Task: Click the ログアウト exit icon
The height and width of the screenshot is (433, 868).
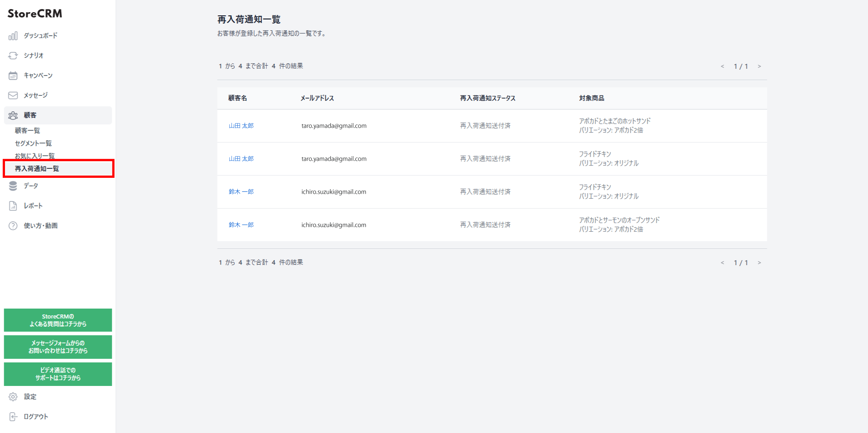Action: point(13,417)
